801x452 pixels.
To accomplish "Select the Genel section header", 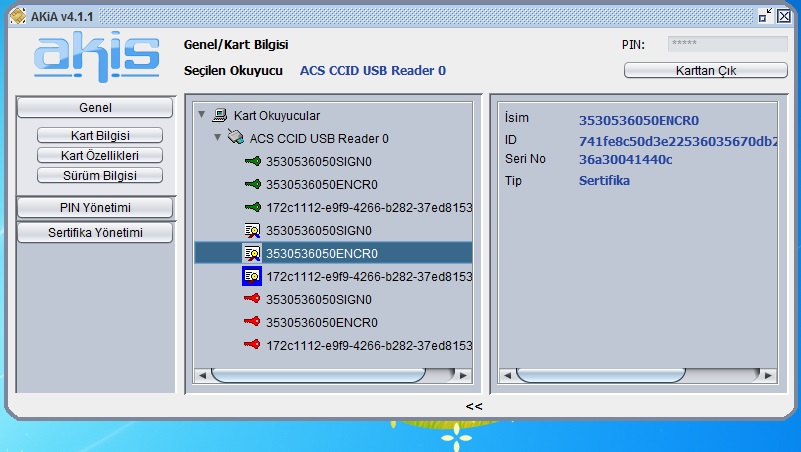I will (95, 107).
